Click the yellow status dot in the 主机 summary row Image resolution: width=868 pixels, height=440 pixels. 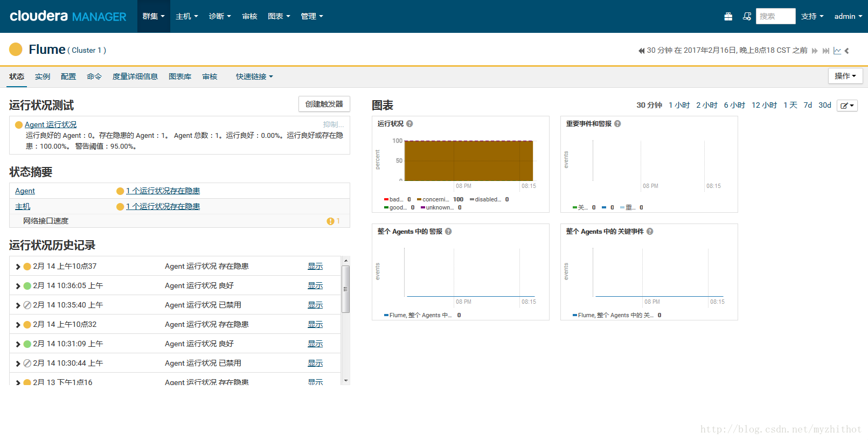(x=120, y=207)
